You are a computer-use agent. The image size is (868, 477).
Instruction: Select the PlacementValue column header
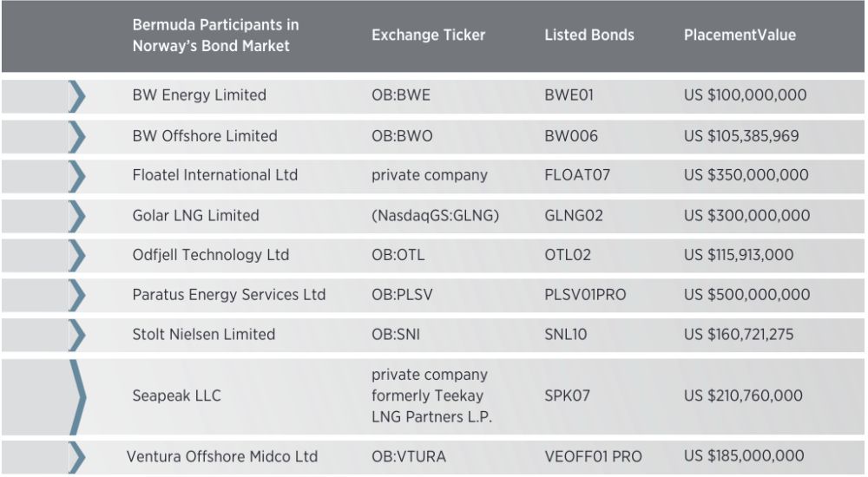click(740, 36)
